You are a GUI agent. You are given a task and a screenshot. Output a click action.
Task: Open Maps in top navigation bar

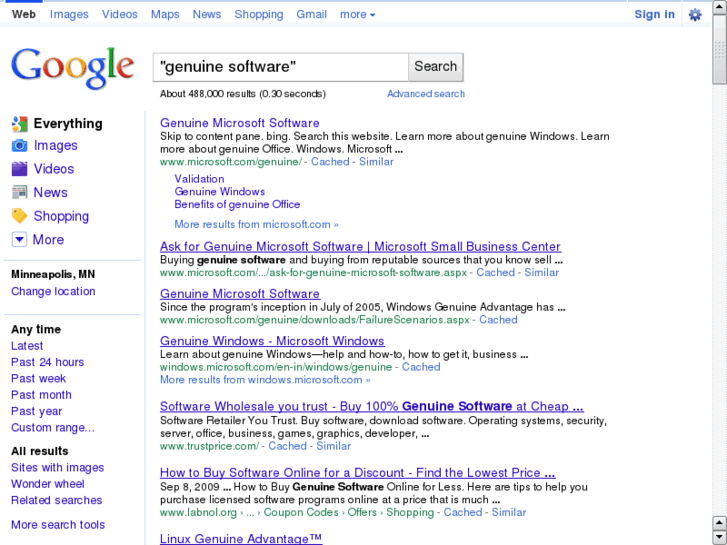tap(165, 15)
